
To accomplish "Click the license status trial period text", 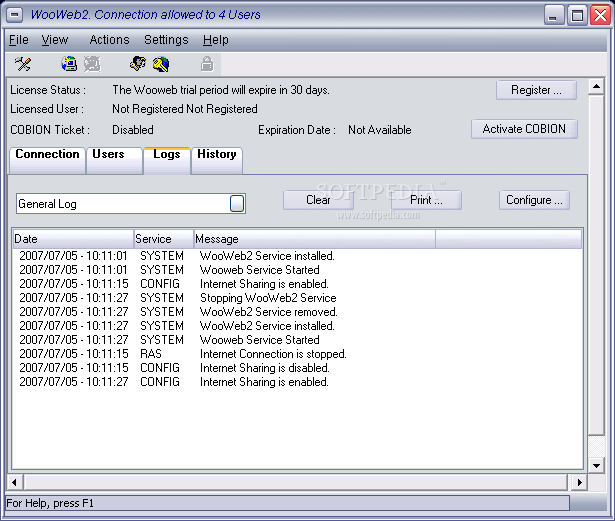I will click(x=221, y=90).
